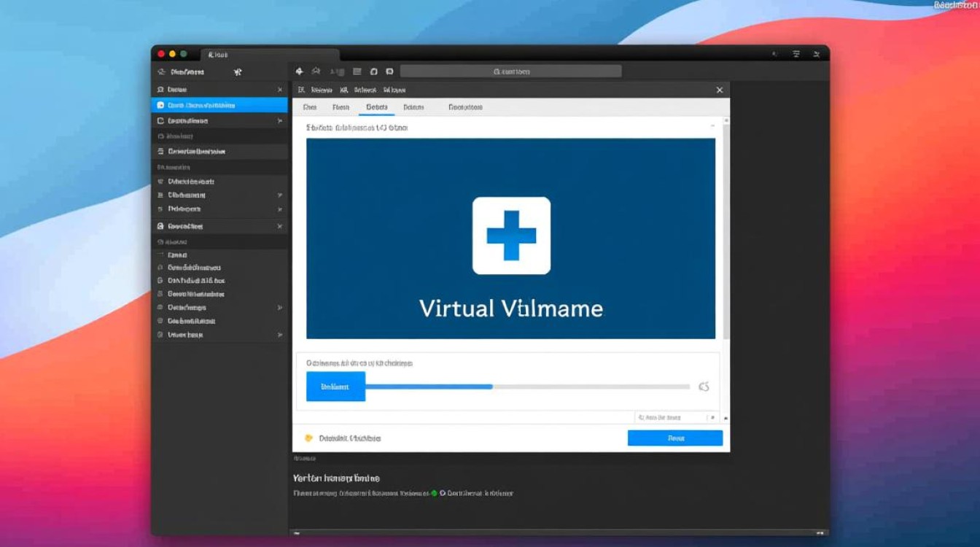Click the search field in top toolbar
980x547 pixels.
510,71
